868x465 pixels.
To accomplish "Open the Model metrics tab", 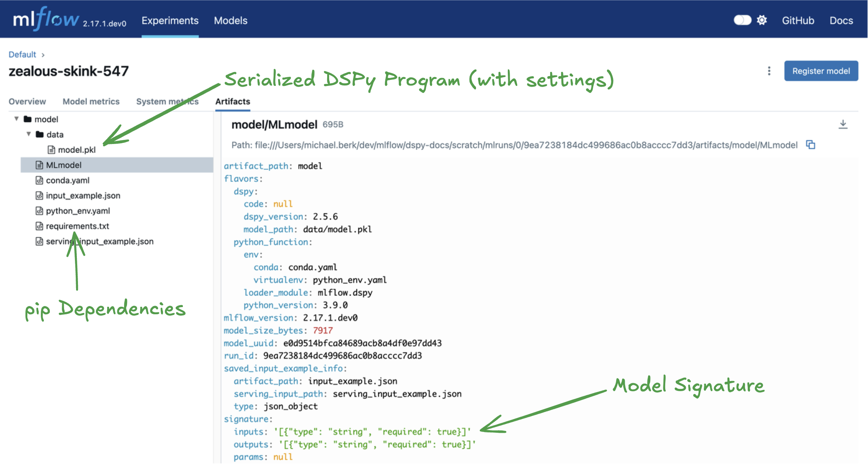I will coord(91,101).
